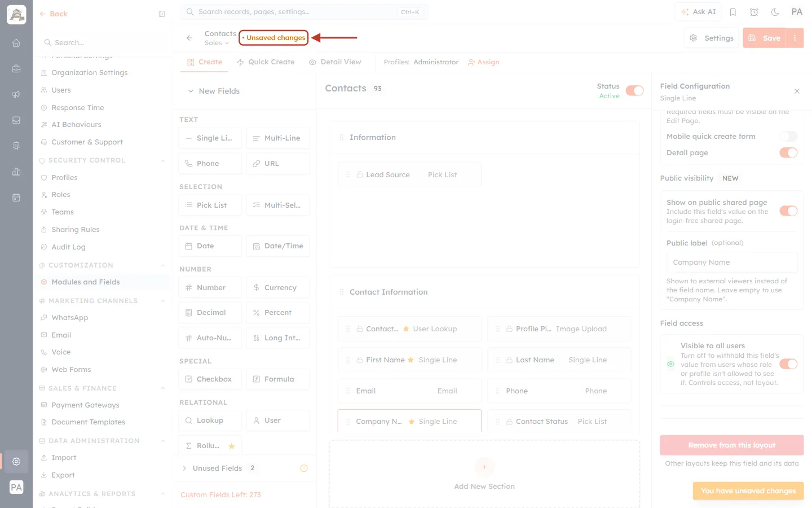Add a Pick List field type

click(x=210, y=205)
